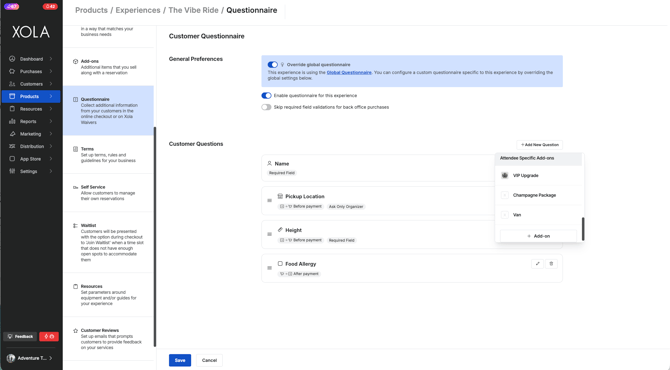Select Van in add-ons list

pyautogui.click(x=538, y=215)
